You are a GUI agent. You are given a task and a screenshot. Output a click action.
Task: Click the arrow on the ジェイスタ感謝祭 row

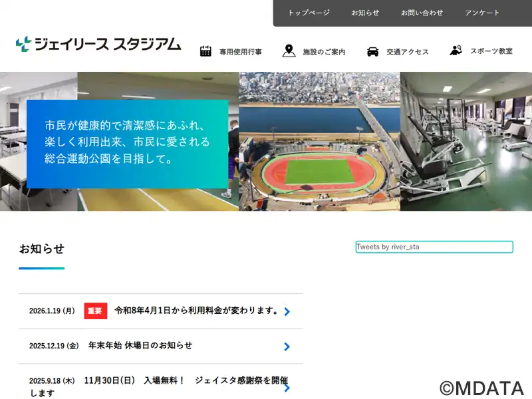287,388
